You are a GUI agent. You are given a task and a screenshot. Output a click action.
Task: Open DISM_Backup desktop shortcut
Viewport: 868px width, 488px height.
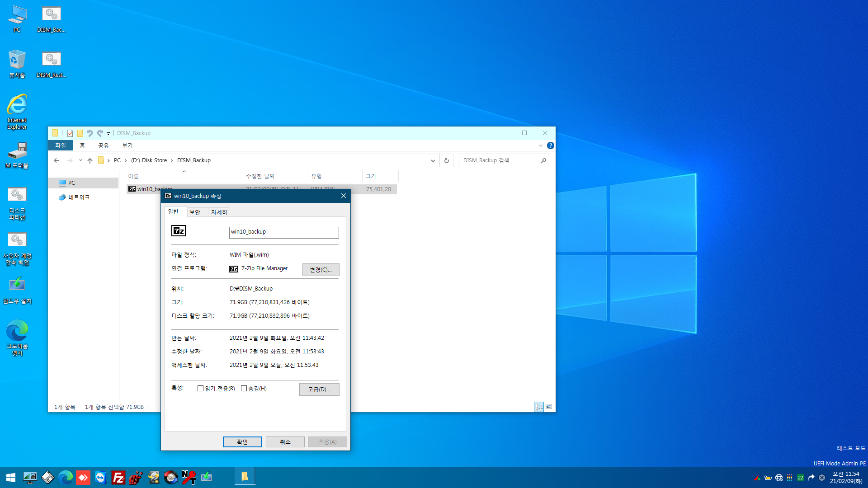(x=51, y=18)
